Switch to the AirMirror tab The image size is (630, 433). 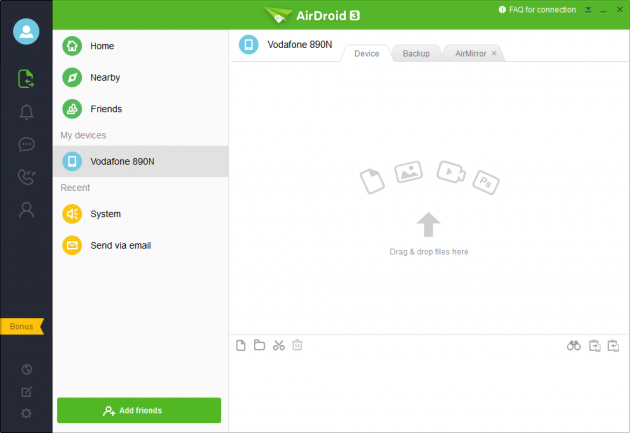[x=470, y=53]
